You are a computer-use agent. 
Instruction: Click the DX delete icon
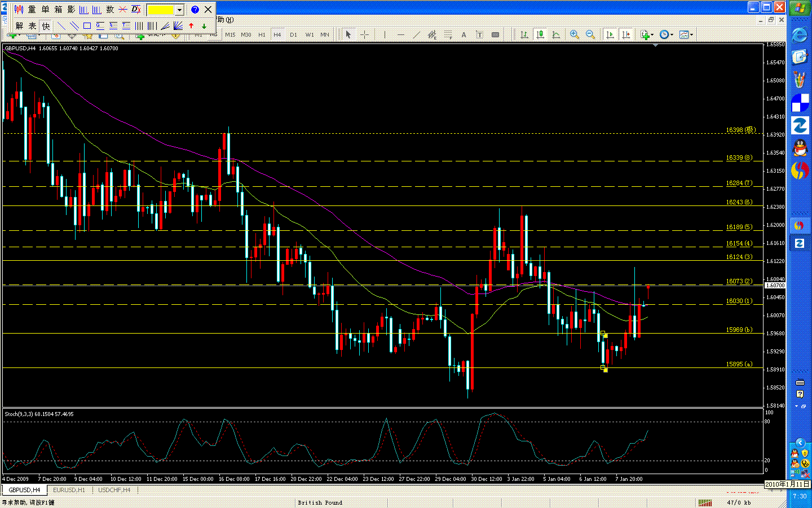[x=136, y=10]
